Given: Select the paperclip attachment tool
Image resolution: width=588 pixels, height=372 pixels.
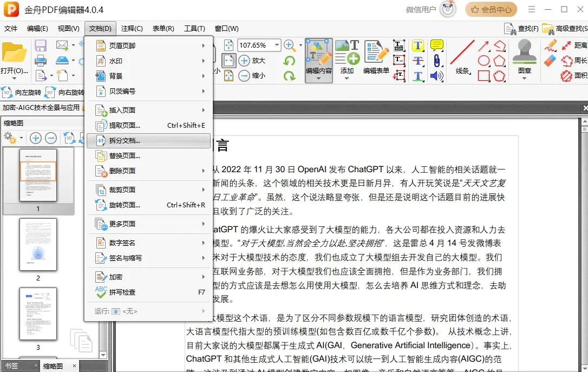Looking at the screenshot, I should (436, 61).
